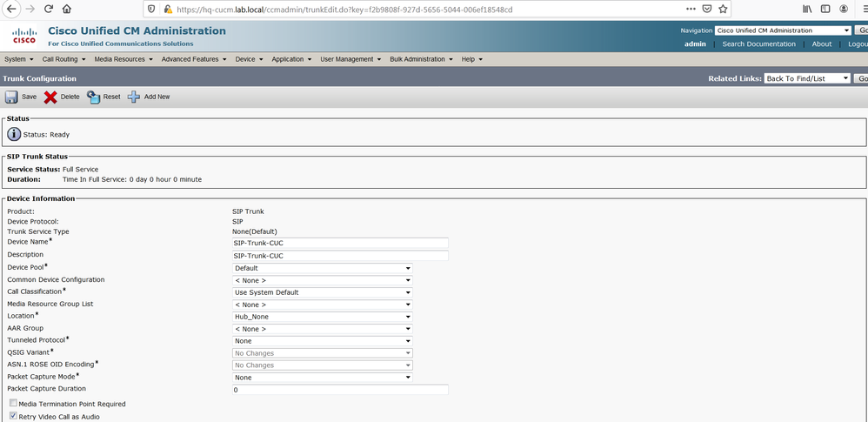
Task: Reload the page with the refresh icon
Action: 48,9
